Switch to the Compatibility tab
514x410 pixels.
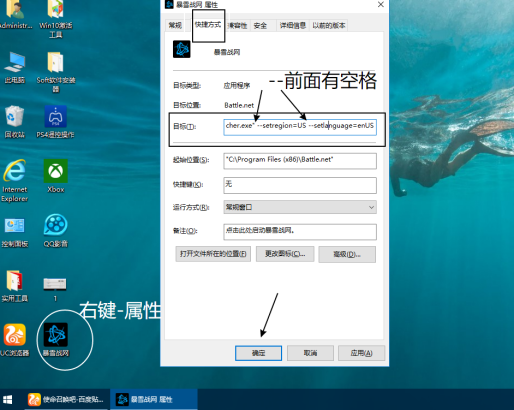(237, 26)
